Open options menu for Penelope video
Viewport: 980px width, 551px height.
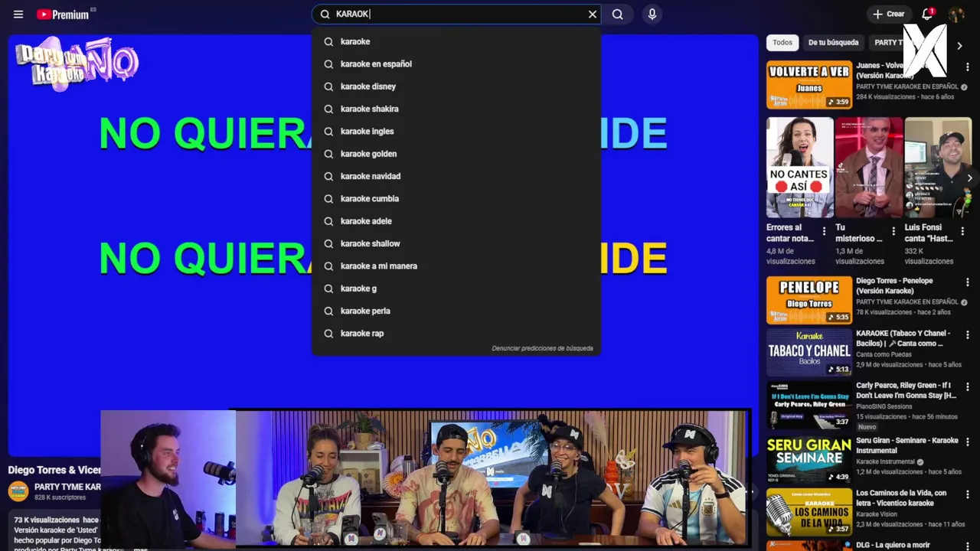(967, 282)
